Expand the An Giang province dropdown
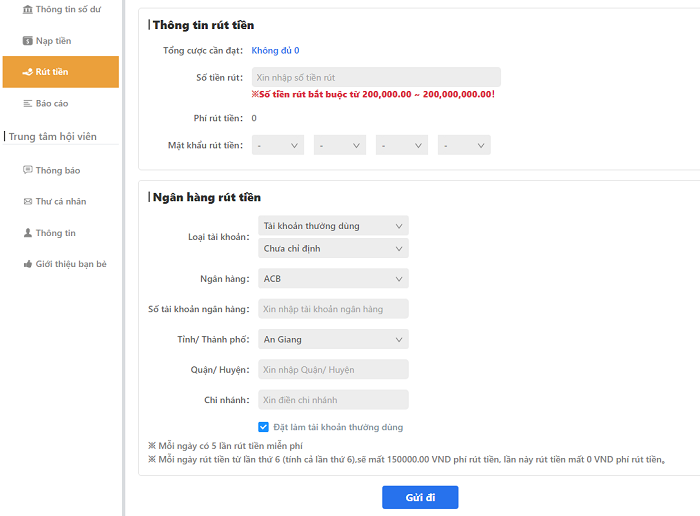The image size is (700, 516). tap(333, 339)
